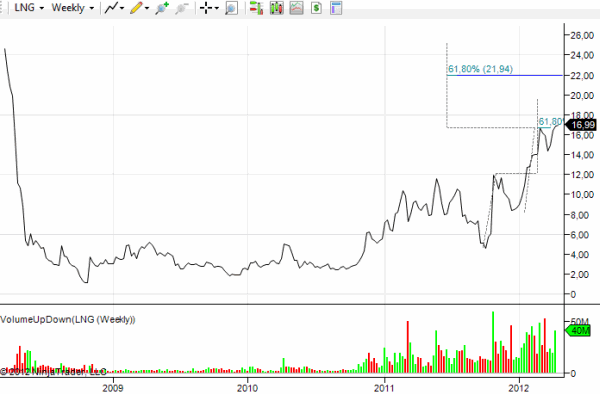
Task: Click the 12,00 price axis label
Action: (582, 175)
